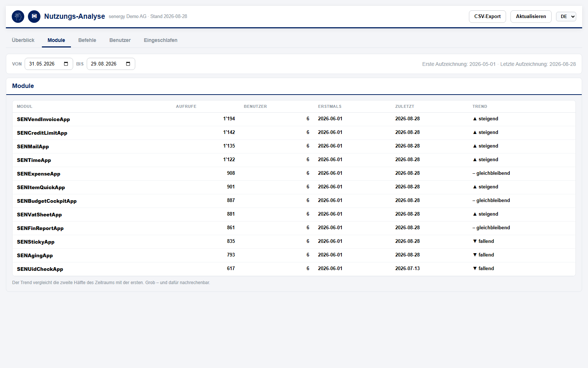
Task: Click the SENUidCheckApp module name
Action: [40, 269]
